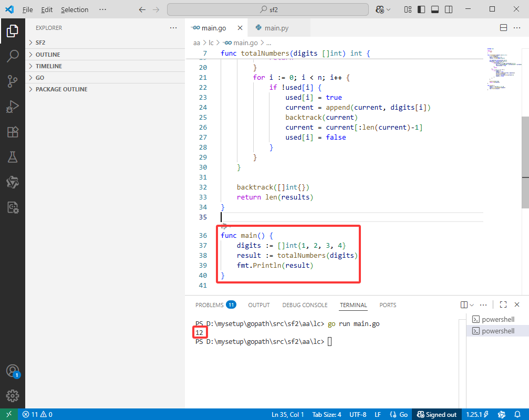Click Signed out Copilot status

pyautogui.click(x=437, y=414)
